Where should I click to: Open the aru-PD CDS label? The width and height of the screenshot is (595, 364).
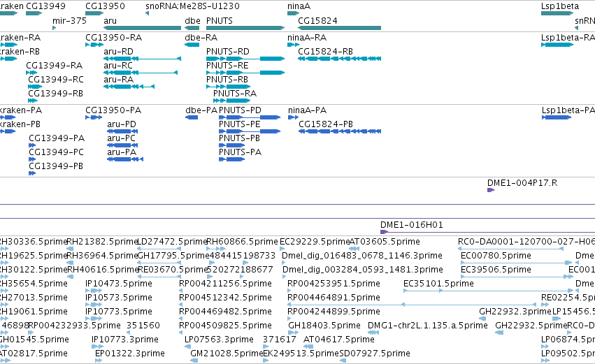122,124
